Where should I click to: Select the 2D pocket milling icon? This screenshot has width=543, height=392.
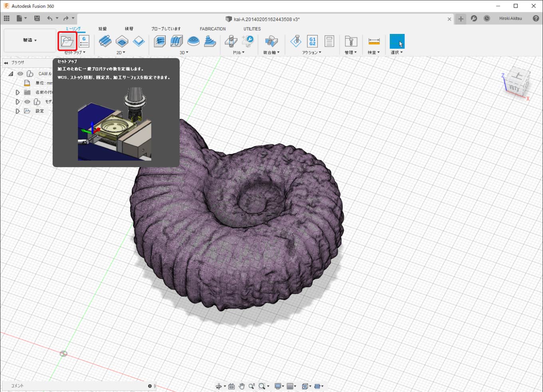tap(122, 41)
